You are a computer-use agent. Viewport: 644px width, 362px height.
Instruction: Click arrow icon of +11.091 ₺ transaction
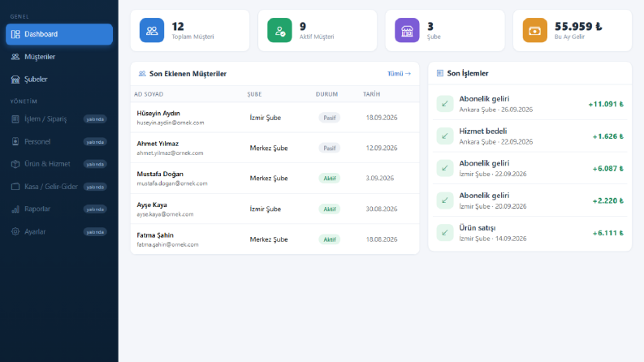coord(445,104)
